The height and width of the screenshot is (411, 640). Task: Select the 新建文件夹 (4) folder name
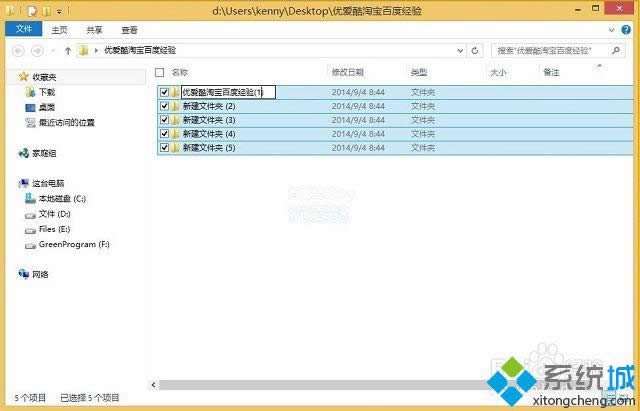(209, 134)
